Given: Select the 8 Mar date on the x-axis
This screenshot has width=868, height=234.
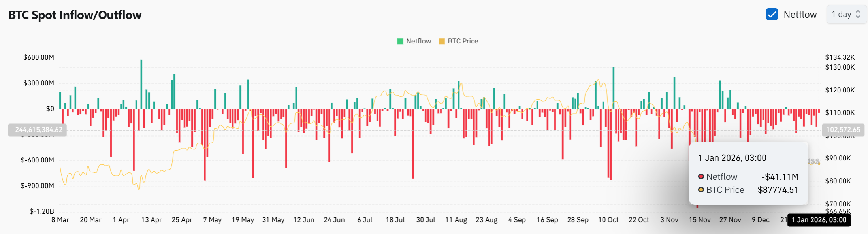Looking at the screenshot, I should [x=60, y=220].
